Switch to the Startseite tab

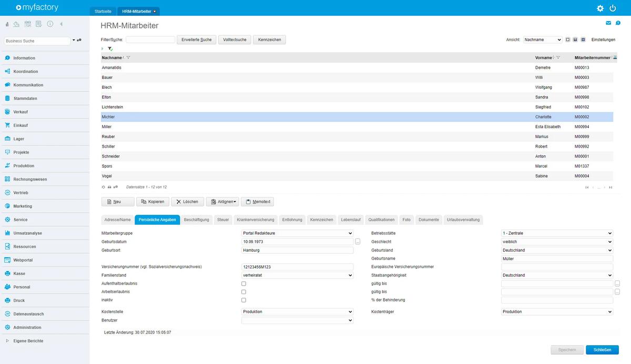[103, 11]
